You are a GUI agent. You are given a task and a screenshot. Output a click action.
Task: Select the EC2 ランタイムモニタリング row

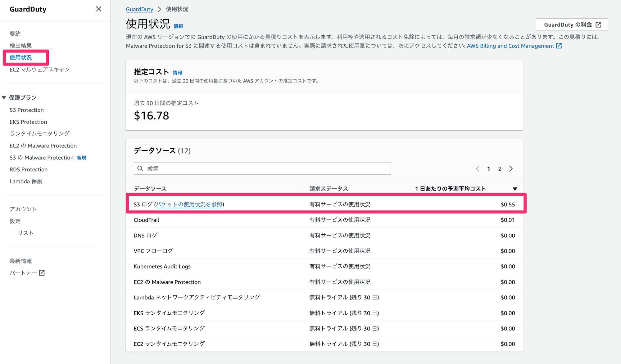click(324, 344)
